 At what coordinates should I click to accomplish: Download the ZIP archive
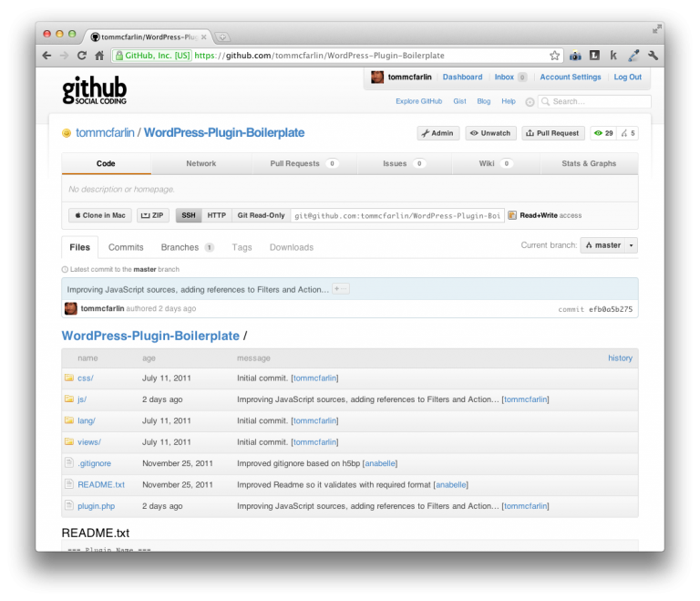pyautogui.click(x=153, y=215)
